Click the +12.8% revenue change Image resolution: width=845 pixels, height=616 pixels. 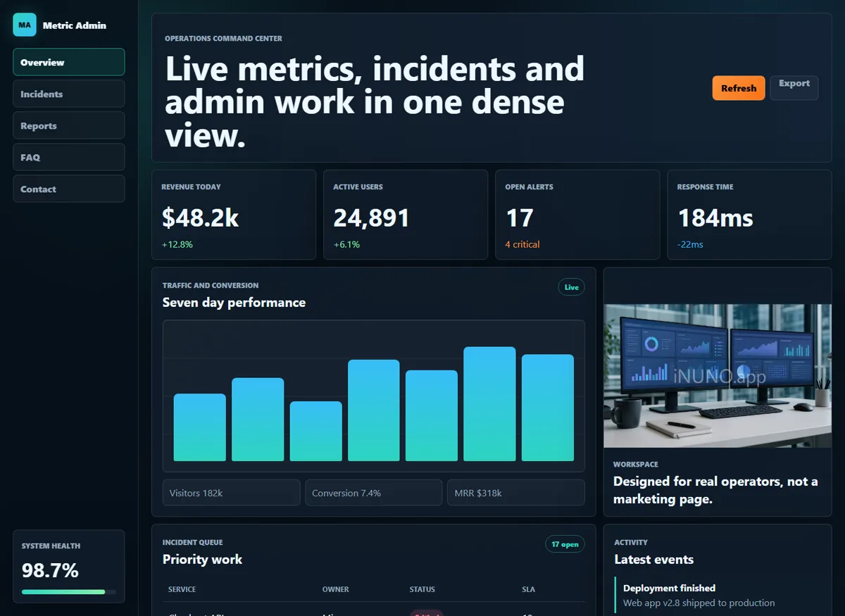pos(177,244)
